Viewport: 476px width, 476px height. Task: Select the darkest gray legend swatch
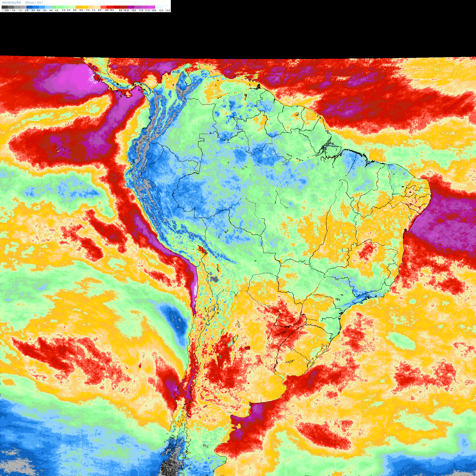click(x=4, y=7)
